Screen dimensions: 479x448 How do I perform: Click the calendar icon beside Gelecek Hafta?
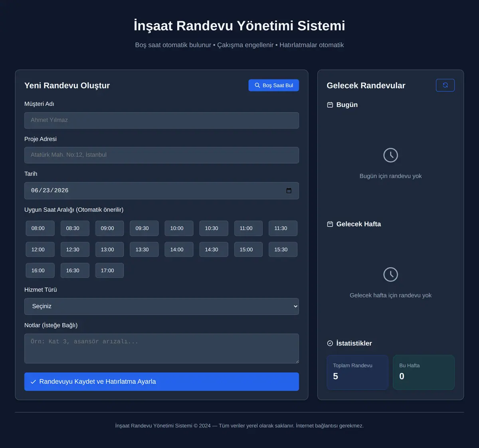click(330, 224)
